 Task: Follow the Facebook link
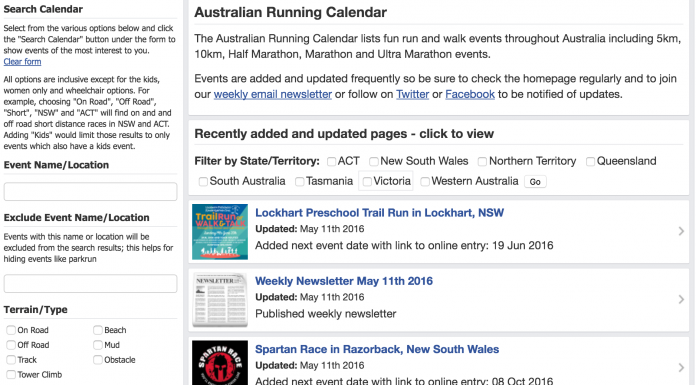[x=470, y=94]
